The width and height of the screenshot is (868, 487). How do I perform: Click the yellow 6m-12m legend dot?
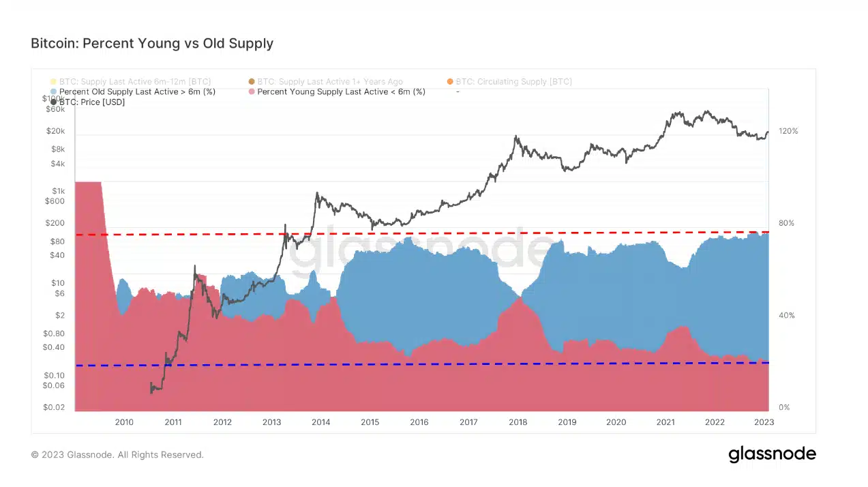[54, 82]
